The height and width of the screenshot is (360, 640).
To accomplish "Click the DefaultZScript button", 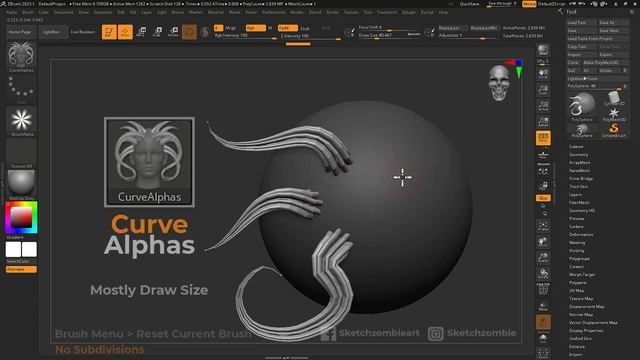I will point(551,4).
